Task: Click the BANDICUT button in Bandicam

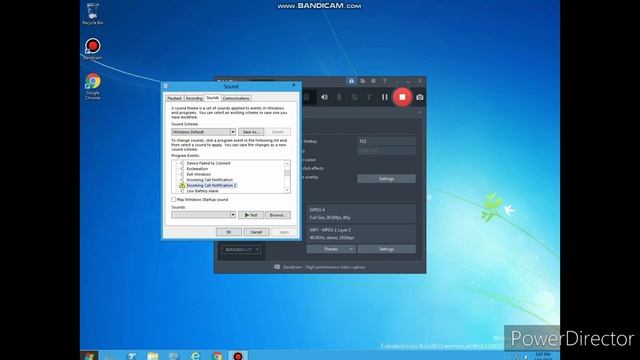Action: (241, 249)
